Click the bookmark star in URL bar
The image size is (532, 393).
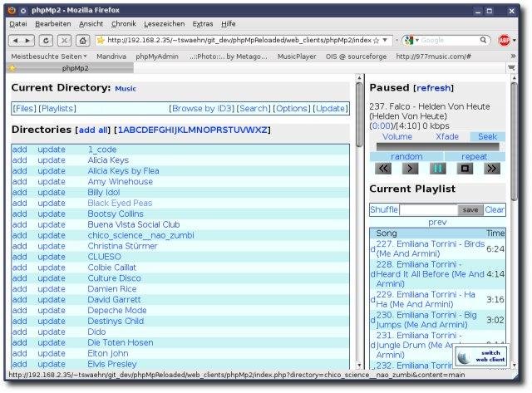(x=376, y=41)
